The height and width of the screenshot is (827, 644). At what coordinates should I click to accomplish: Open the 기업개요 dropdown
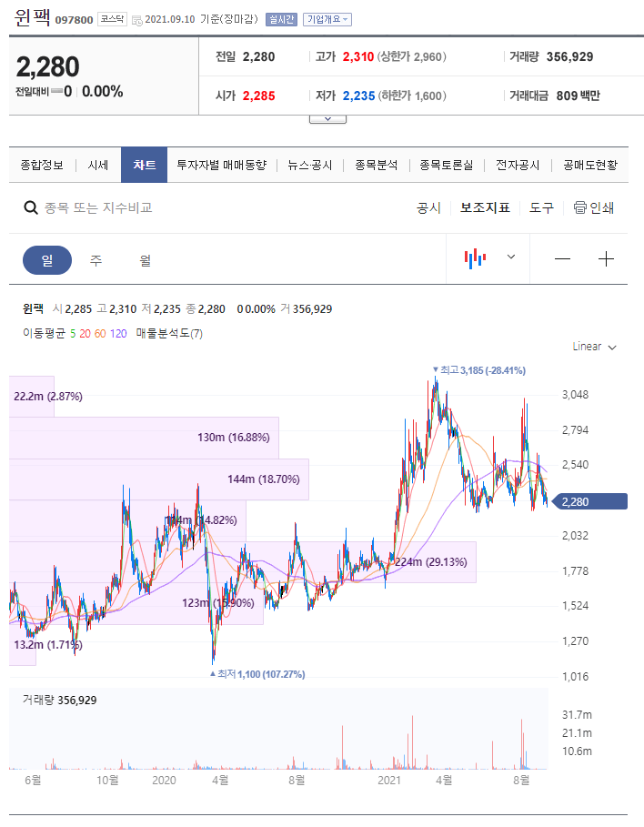click(x=327, y=19)
